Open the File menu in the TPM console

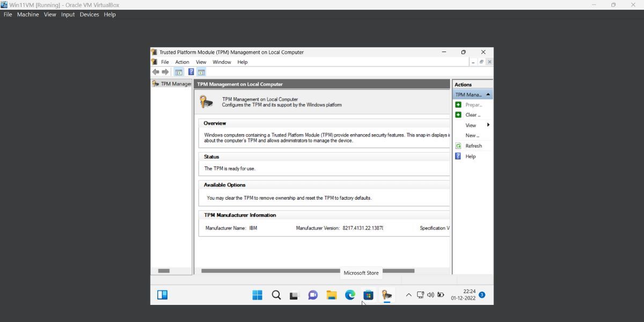click(x=165, y=62)
